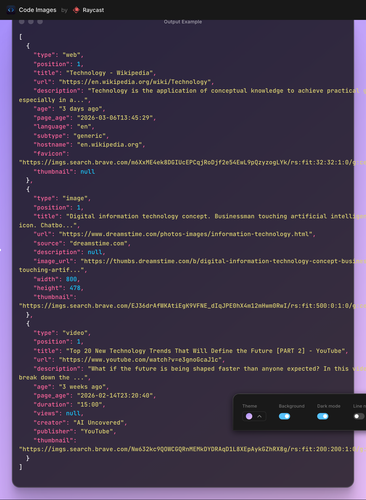366x500 pixels.
Task: Click the "type": "image" line
Action: [62, 198]
